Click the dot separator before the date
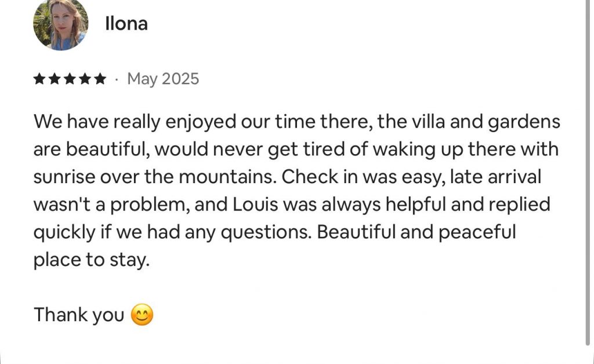The width and height of the screenshot is (594, 364). (117, 79)
